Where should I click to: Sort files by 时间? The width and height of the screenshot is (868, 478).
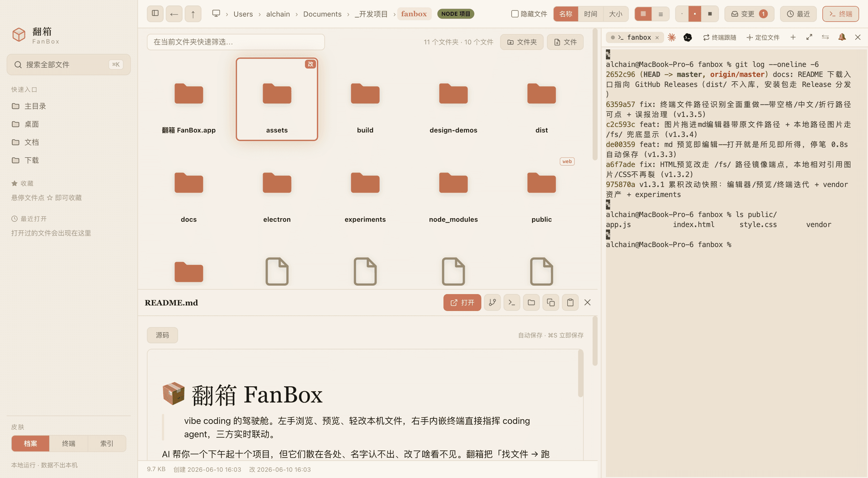[x=590, y=14]
